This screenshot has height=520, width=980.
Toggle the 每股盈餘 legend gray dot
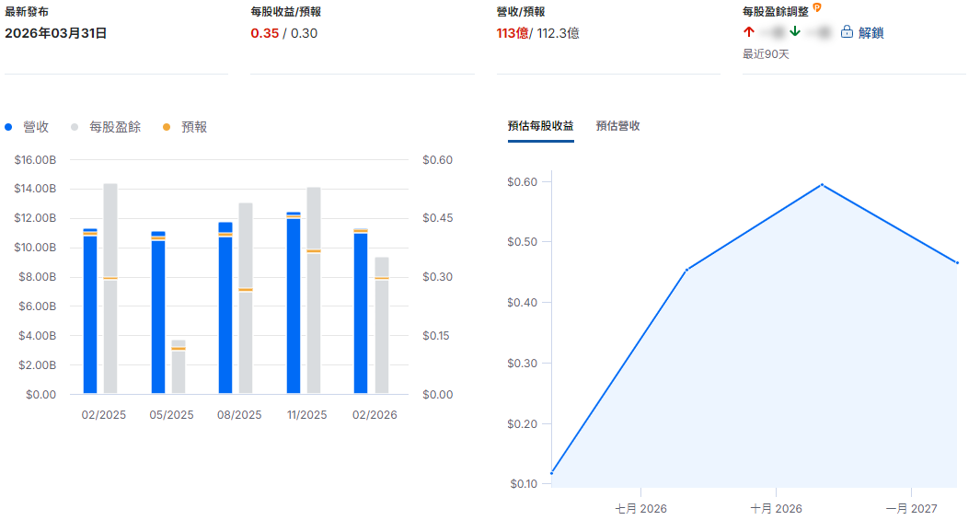pyautogui.click(x=75, y=127)
